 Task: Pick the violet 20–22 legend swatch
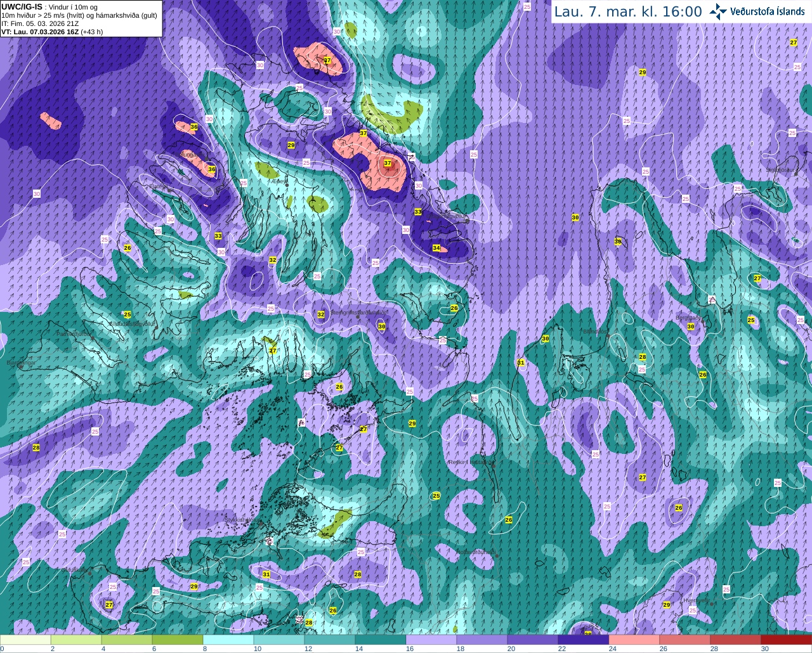pos(533,640)
